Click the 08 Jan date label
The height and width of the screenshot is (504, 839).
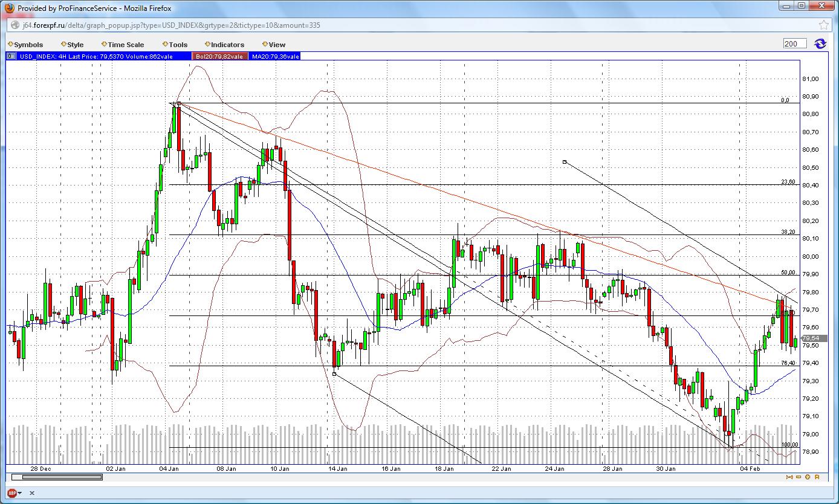click(x=226, y=468)
